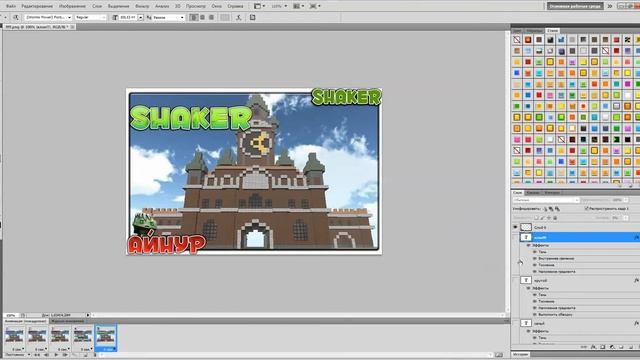
Task: Click the lock transparent pixels icon
Action: click(x=536, y=218)
